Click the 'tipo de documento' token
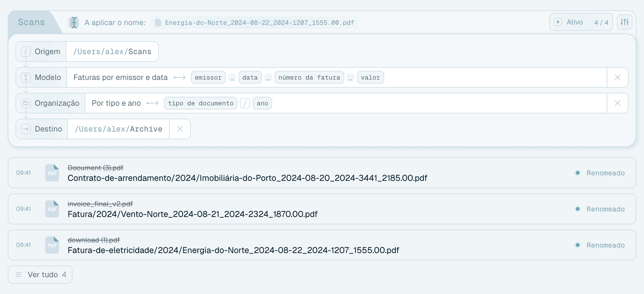Image resolution: width=644 pixels, height=294 pixels. [201, 103]
